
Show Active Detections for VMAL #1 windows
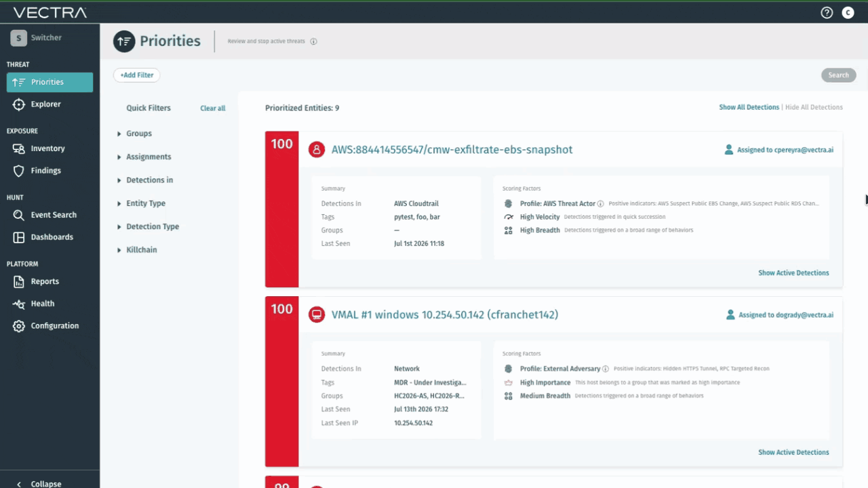pos(793,452)
